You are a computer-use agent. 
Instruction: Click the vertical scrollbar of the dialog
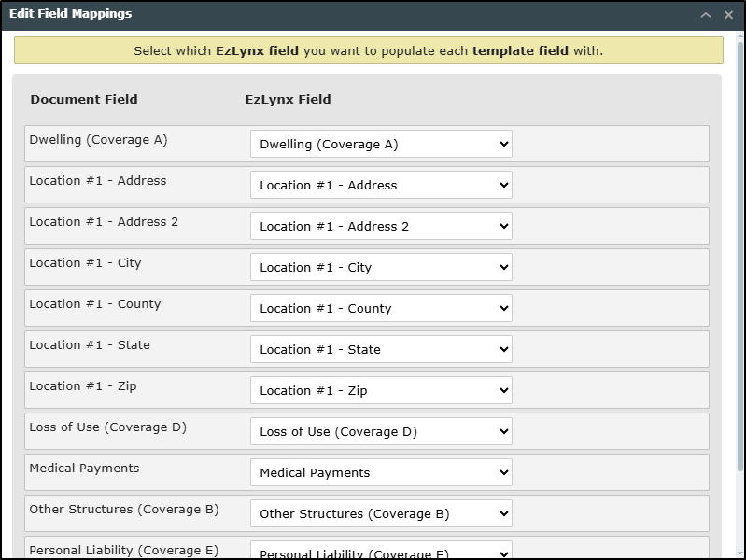tap(739, 257)
